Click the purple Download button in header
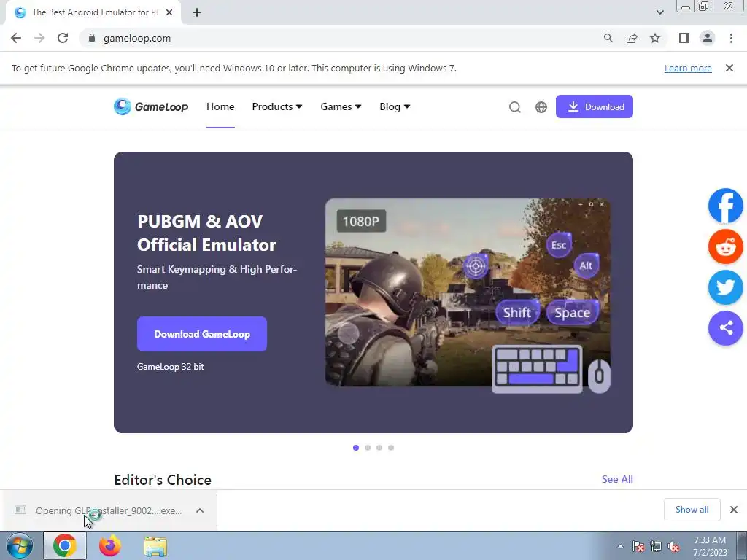This screenshot has width=747, height=560. [x=594, y=106]
